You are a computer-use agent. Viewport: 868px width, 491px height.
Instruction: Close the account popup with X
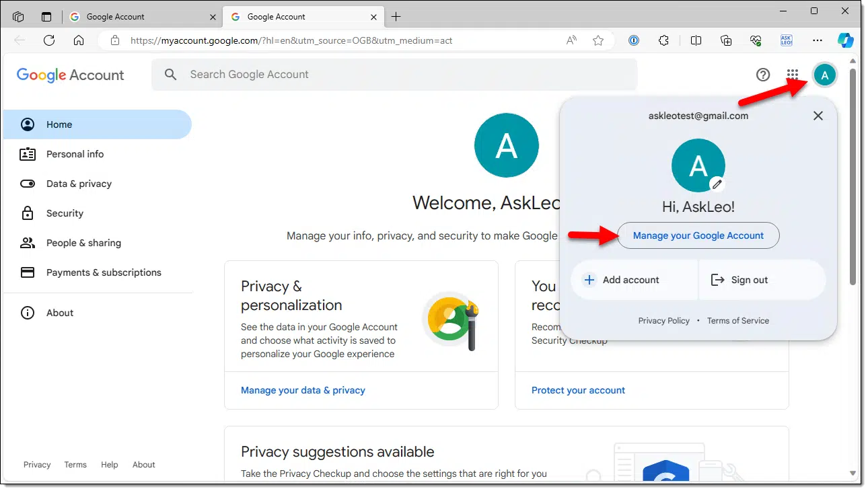coord(818,116)
